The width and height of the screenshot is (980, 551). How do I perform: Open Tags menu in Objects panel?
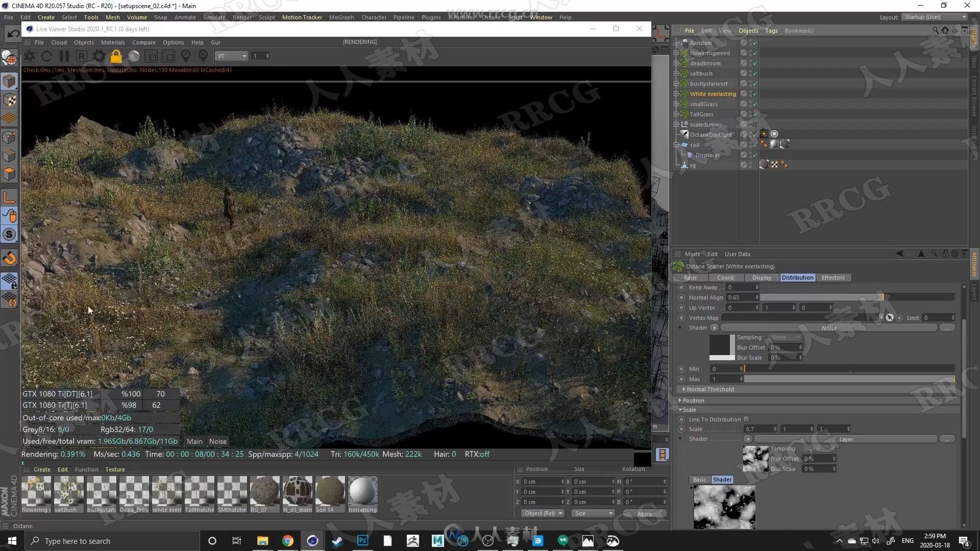(771, 31)
